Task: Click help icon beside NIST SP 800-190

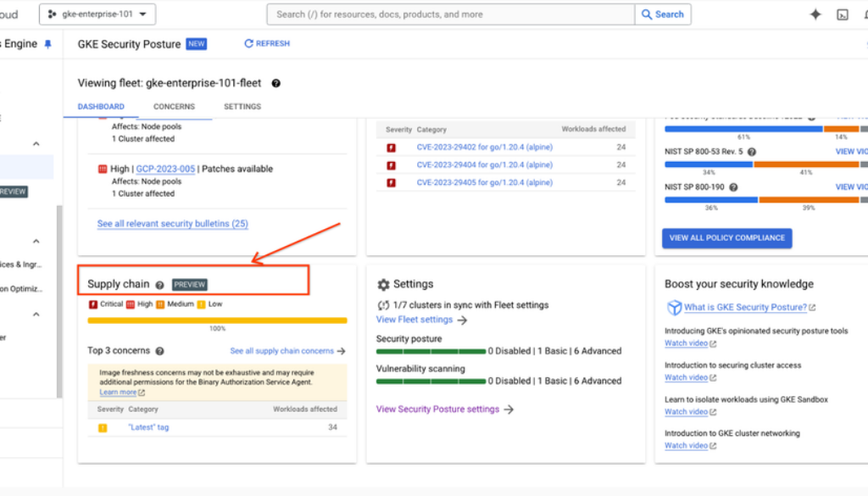Action: point(733,187)
